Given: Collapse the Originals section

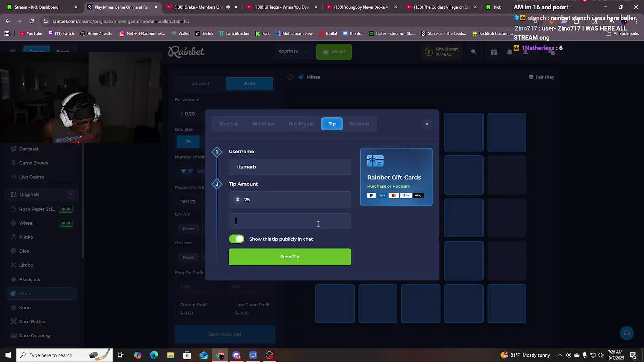Looking at the screenshot, I should point(71,194).
